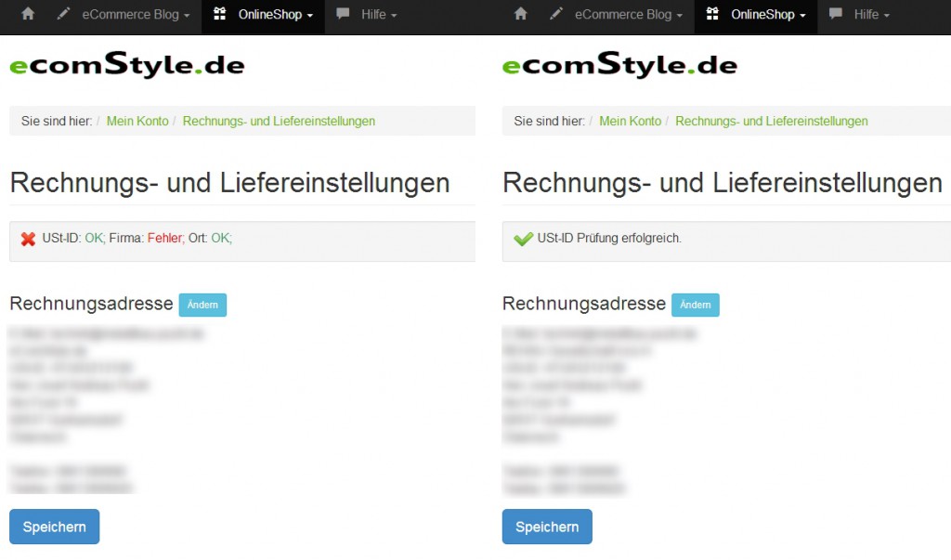Click 'Rechnungsadresse' heading in right panel
Viewport: 951px width, 560px height.
[x=584, y=304]
